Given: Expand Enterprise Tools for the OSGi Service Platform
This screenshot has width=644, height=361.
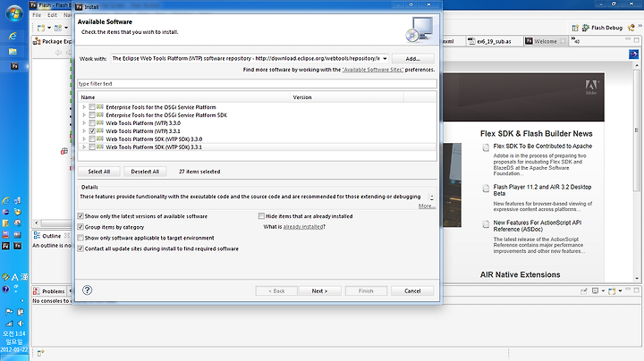Looking at the screenshot, I should (x=84, y=107).
